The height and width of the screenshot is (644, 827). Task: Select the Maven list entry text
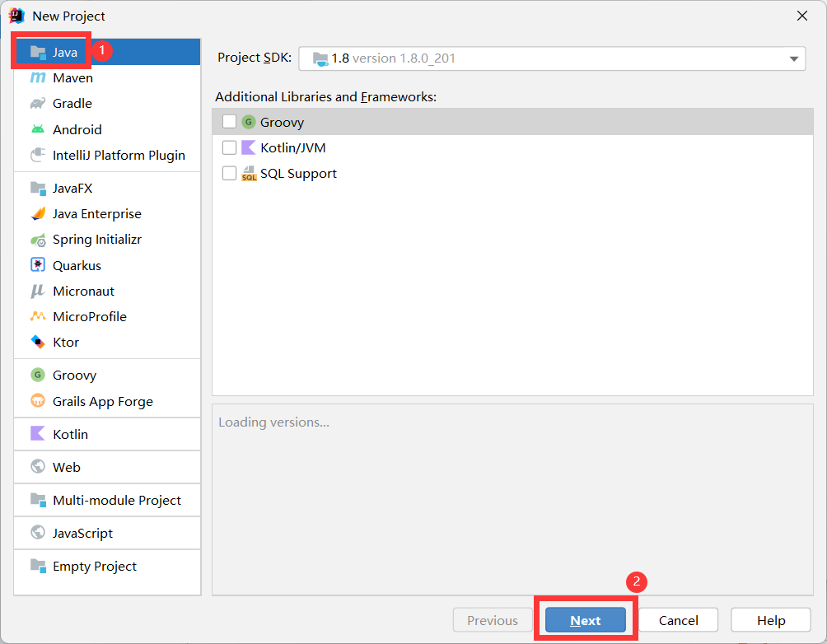pos(72,78)
